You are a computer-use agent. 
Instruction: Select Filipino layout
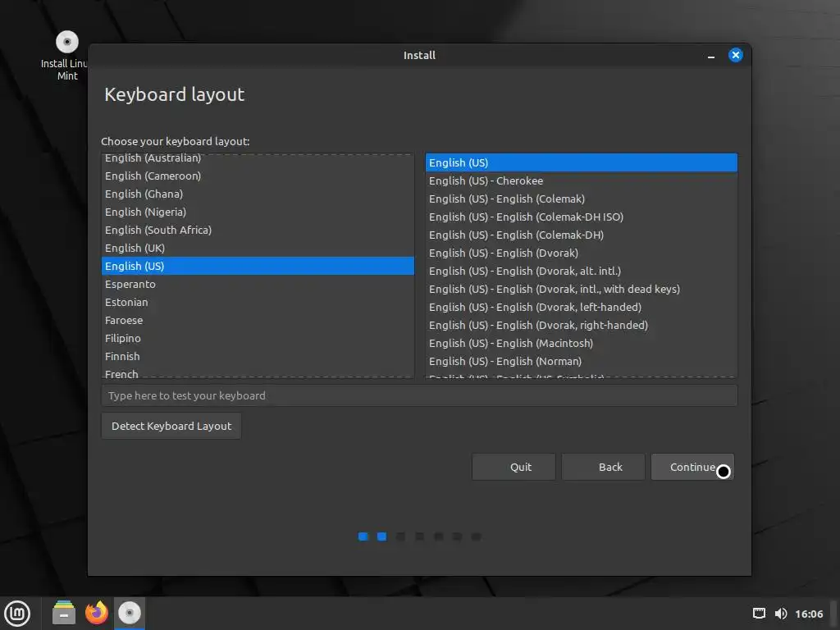click(258, 339)
